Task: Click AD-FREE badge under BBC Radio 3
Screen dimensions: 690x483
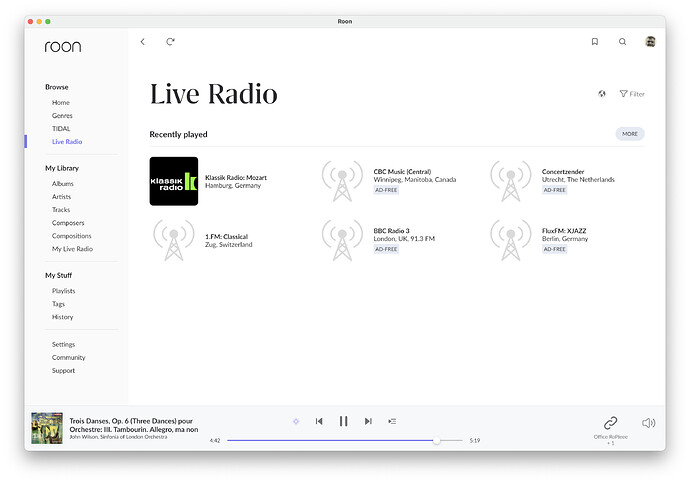Action: pyautogui.click(x=386, y=249)
